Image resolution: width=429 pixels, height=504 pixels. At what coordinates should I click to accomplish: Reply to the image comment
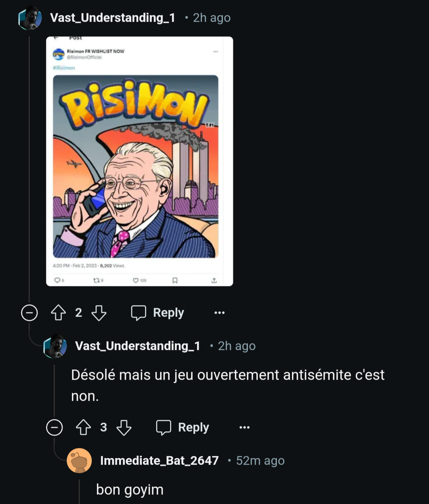click(158, 313)
